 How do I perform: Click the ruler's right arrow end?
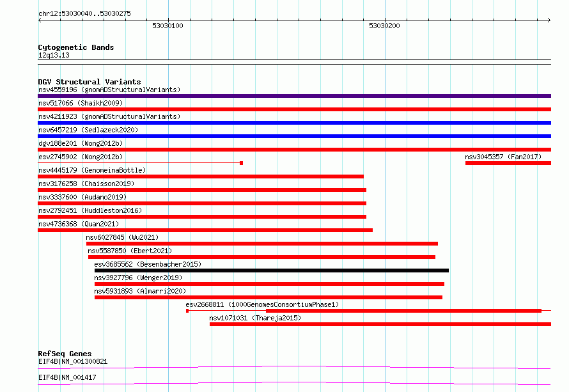pos(549,20)
